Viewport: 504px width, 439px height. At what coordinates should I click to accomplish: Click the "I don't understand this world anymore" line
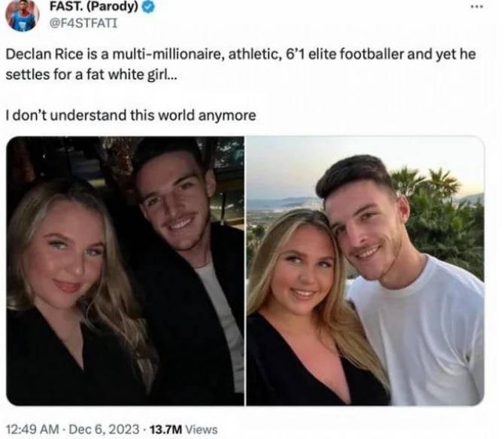click(x=130, y=115)
